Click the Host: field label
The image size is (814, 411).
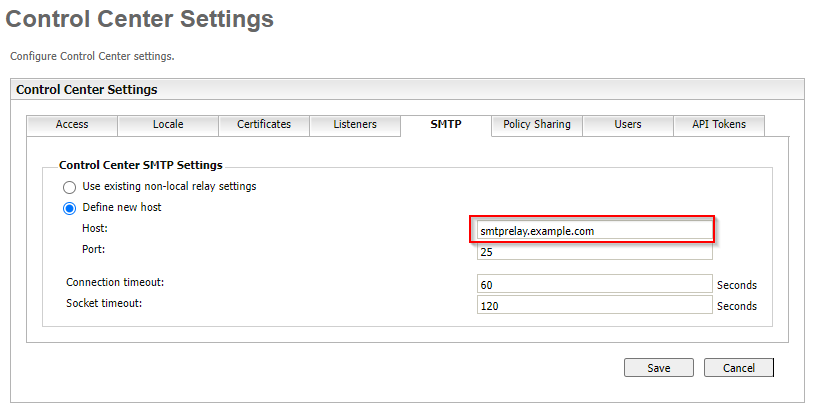(95, 229)
